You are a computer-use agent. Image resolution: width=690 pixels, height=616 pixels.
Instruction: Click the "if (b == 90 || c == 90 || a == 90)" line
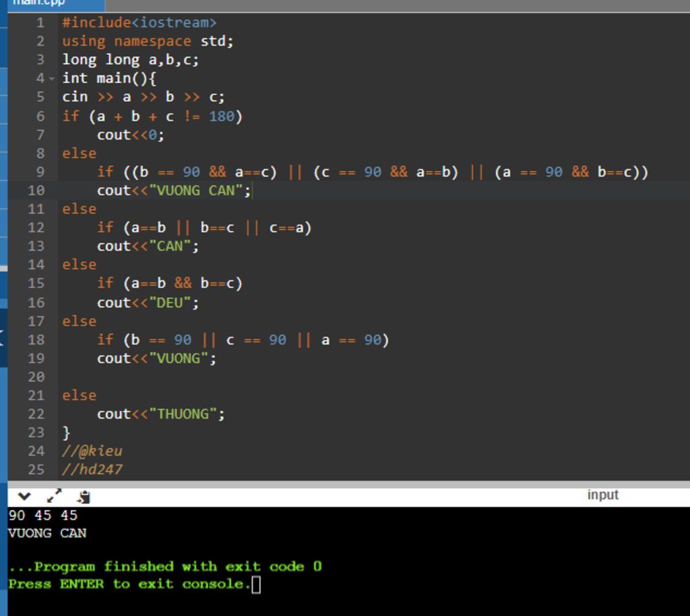(243, 340)
